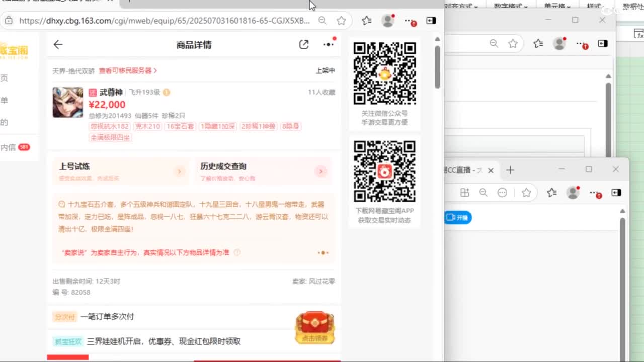Open favorites list in middle background browser window
Viewport: 644px width, 362px height.
coord(538,44)
